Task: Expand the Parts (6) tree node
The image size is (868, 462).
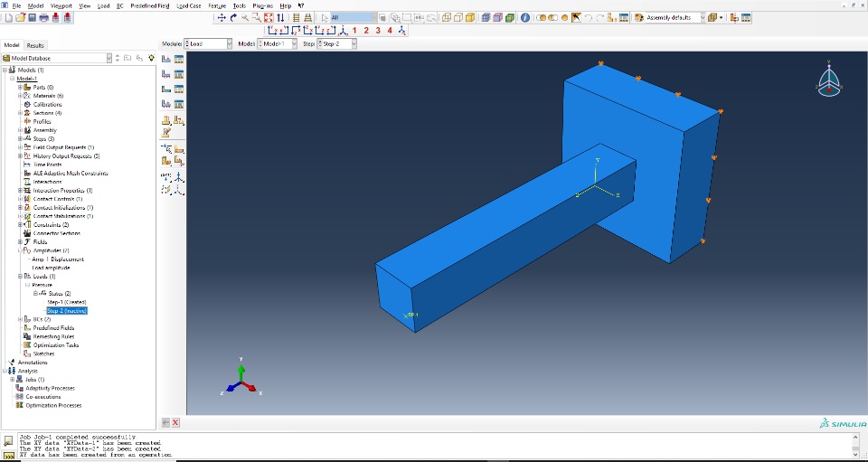Action: click(20, 88)
